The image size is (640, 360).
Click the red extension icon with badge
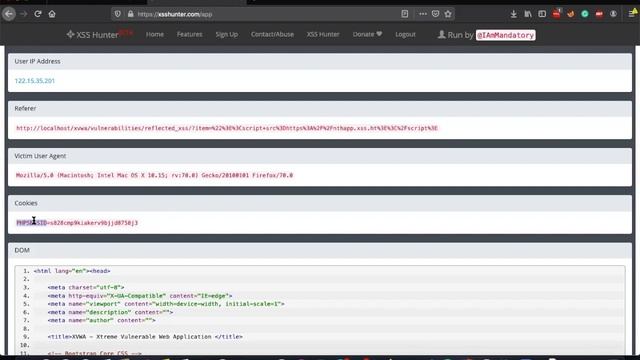click(x=557, y=13)
